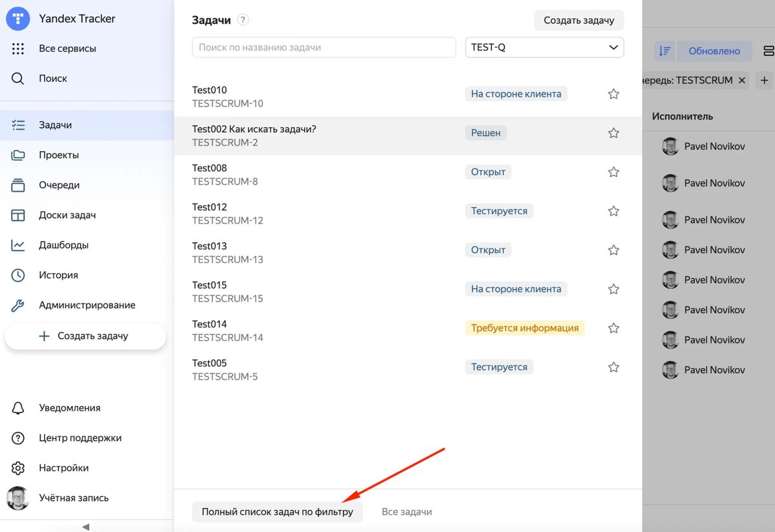The width and height of the screenshot is (775, 532).
Task: Click the first Pavel Novikov assignee
Action: 704,147
